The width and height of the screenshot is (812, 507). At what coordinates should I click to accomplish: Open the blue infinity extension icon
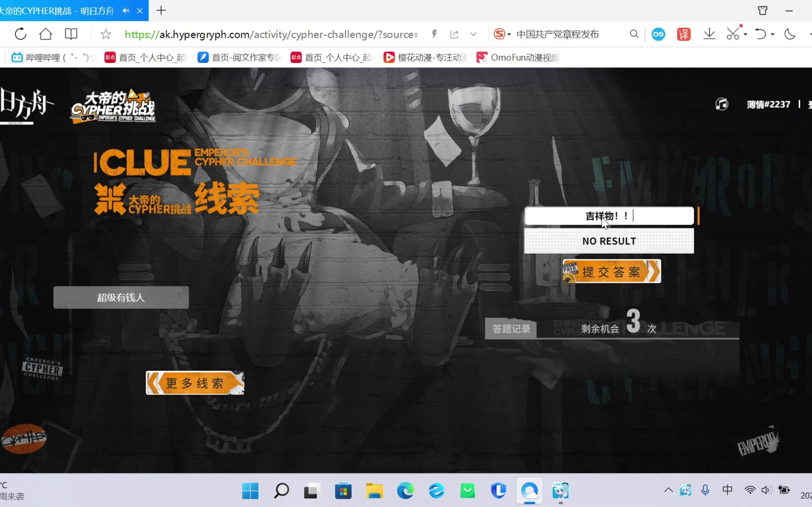pyautogui.click(x=658, y=34)
